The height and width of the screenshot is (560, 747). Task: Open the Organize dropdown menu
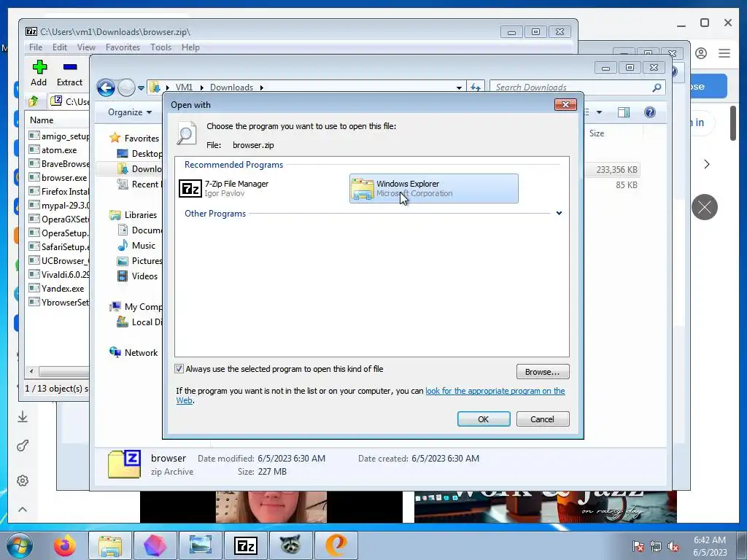[130, 112]
